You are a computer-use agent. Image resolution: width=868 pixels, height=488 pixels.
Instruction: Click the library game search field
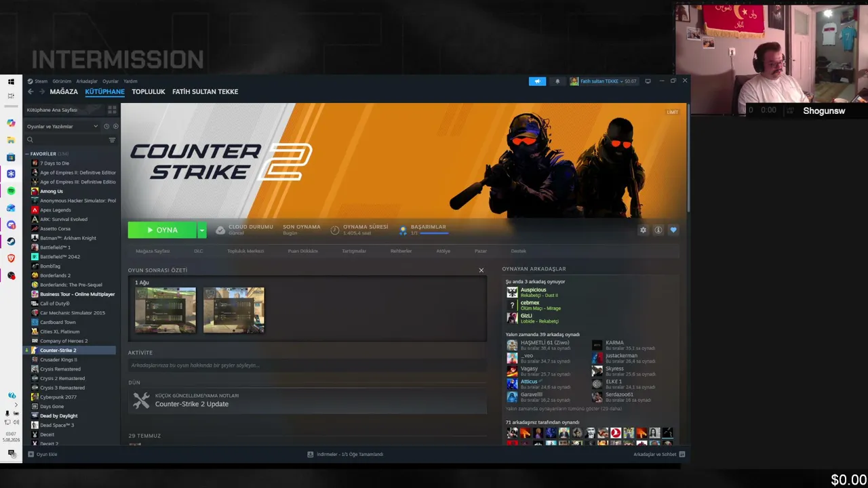click(66, 140)
